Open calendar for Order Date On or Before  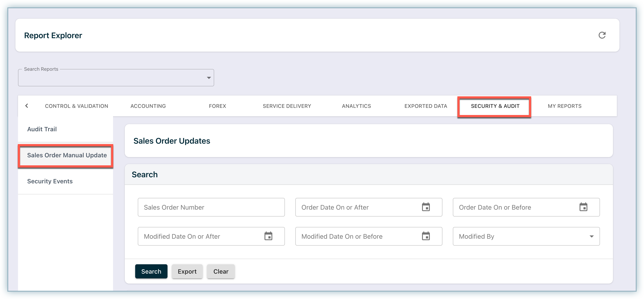(x=583, y=207)
